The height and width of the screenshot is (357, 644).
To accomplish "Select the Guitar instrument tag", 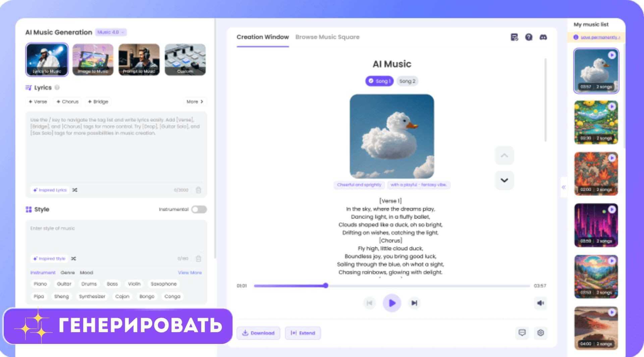I will [64, 284].
